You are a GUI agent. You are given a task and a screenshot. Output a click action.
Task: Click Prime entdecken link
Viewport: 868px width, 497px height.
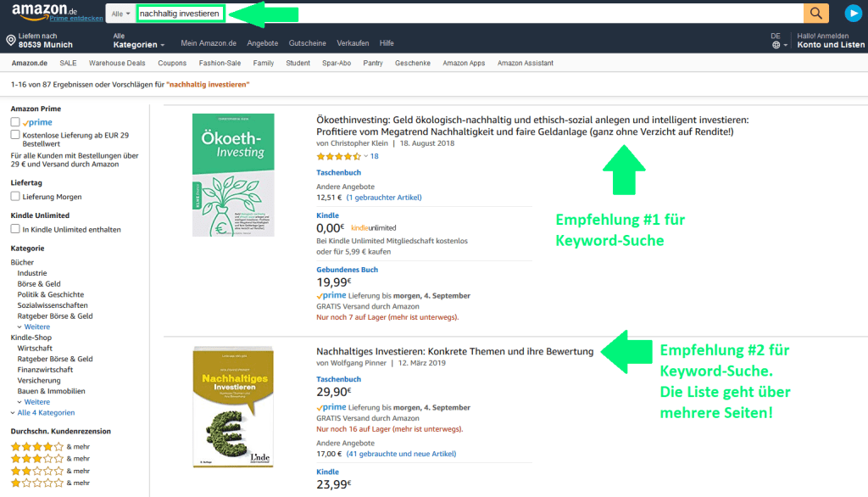(76, 19)
